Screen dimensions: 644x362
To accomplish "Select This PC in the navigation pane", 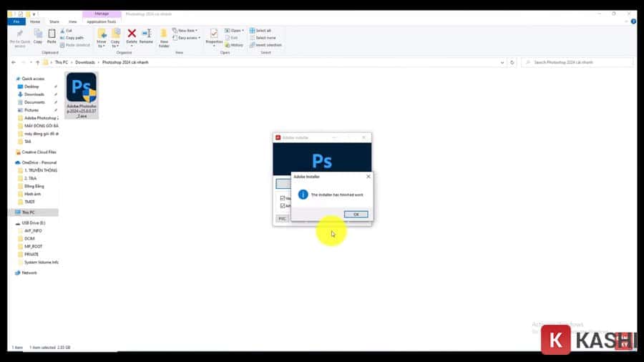I will tap(33, 212).
